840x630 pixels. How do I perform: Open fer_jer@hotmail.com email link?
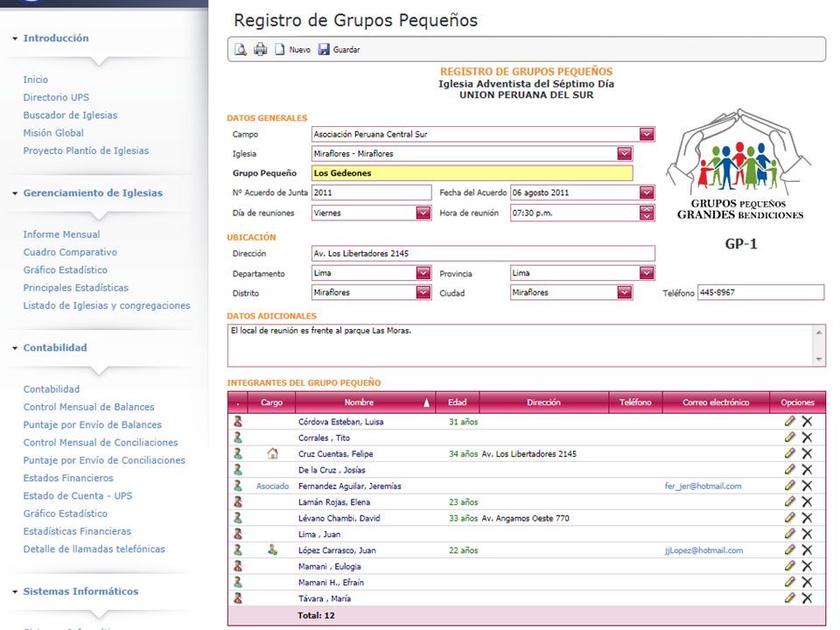point(703,486)
